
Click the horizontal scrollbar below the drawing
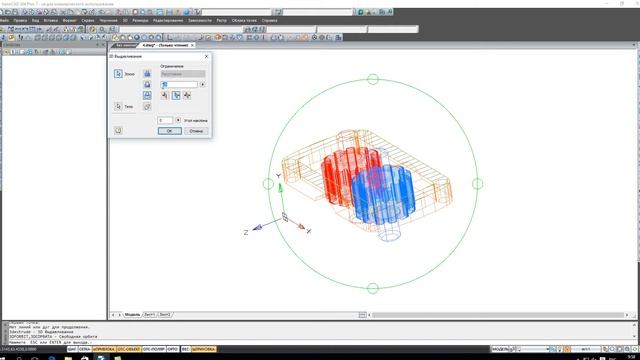(498, 315)
